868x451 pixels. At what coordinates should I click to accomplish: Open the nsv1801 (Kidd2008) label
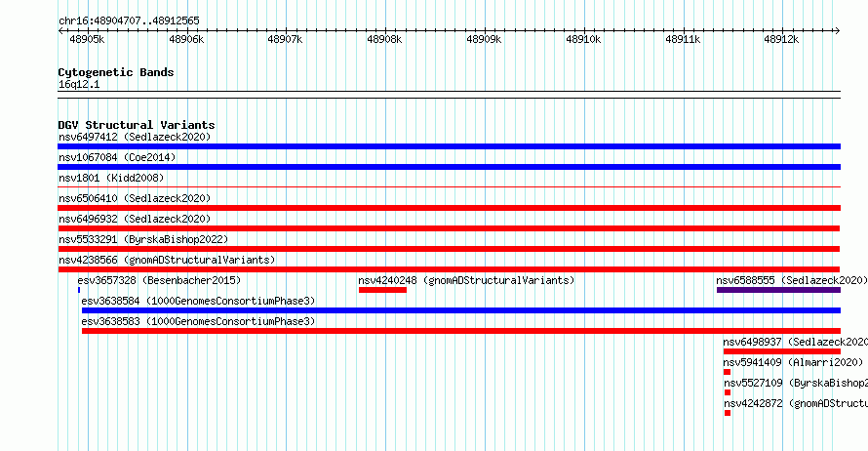(111, 178)
